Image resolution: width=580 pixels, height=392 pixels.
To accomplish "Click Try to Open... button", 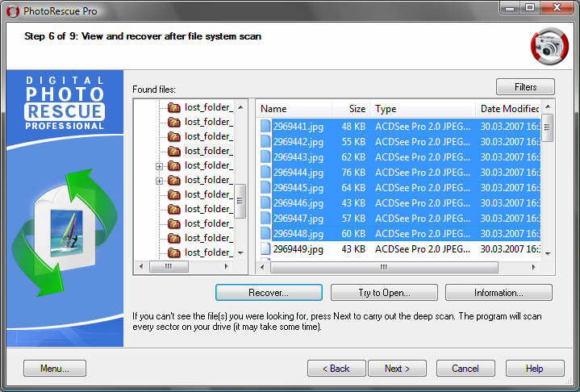I will [x=385, y=293].
